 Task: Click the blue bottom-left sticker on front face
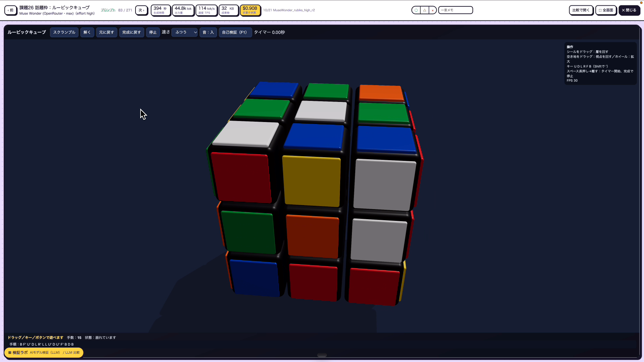(255, 278)
